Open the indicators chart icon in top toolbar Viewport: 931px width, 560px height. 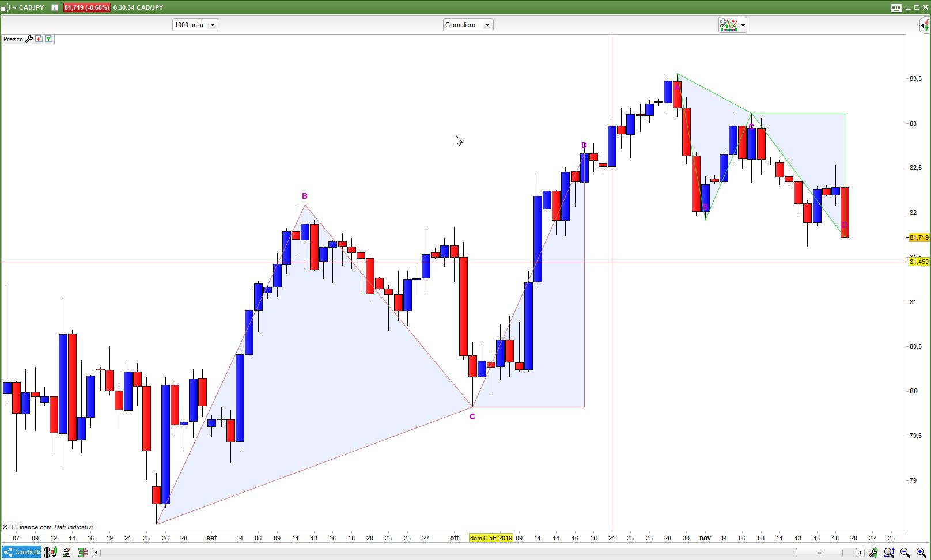pos(728,25)
